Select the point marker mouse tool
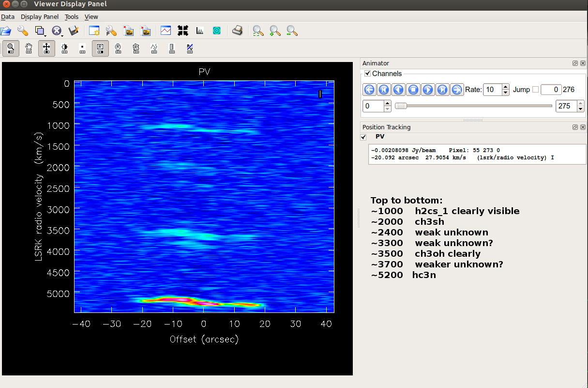Image resolution: width=588 pixels, height=388 pixels. (x=82, y=48)
